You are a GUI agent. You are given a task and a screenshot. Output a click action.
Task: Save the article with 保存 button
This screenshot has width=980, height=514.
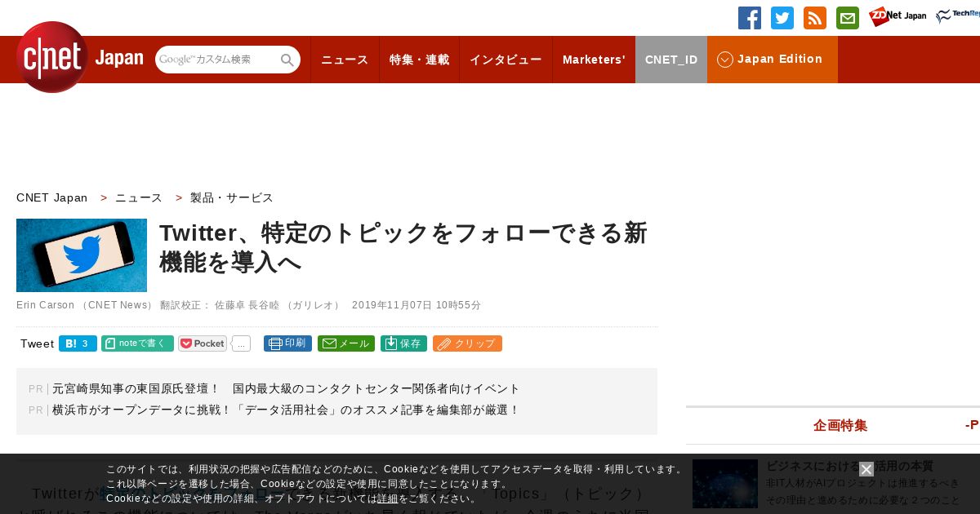click(403, 343)
